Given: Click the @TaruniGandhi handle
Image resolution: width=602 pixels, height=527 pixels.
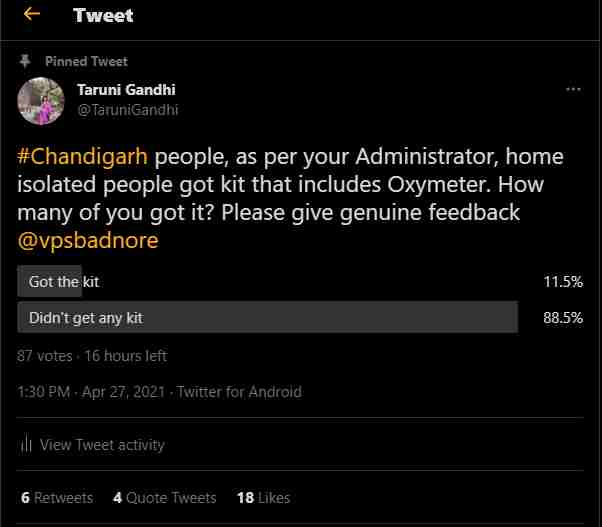Looking at the screenshot, I should pyautogui.click(x=128, y=110).
